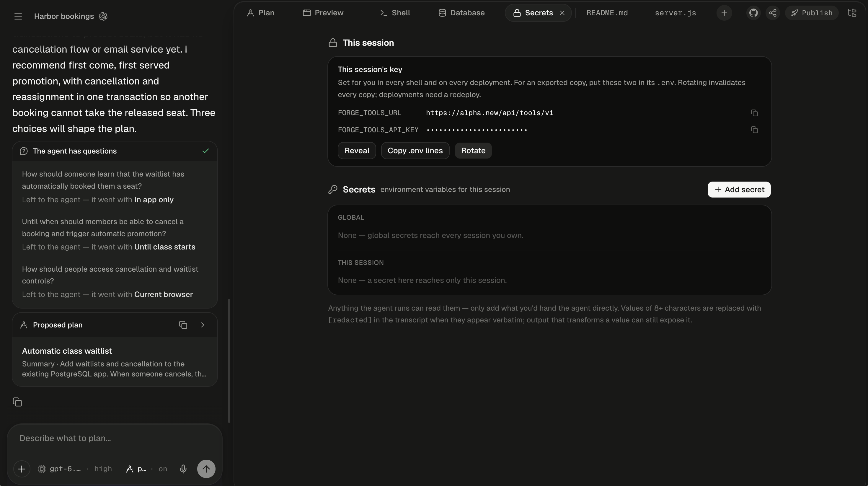The image size is (868, 486).
Task: Copy the FORGE_TOOLS_URL value
Action: (x=754, y=113)
